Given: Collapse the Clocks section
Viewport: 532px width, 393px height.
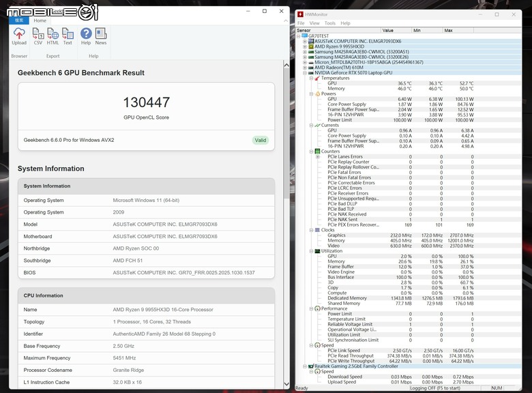Looking at the screenshot, I should click(x=311, y=230).
